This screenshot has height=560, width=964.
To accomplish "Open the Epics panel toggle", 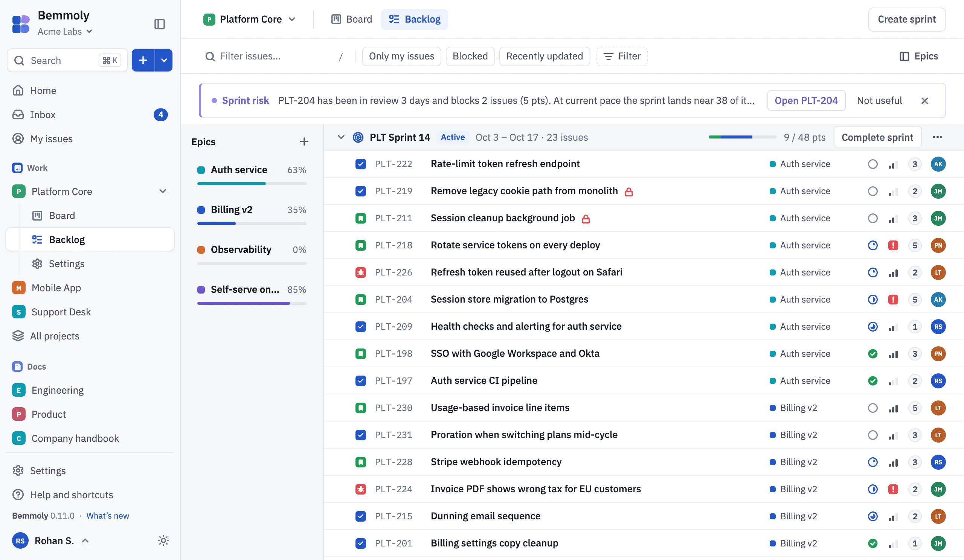I will [x=919, y=56].
